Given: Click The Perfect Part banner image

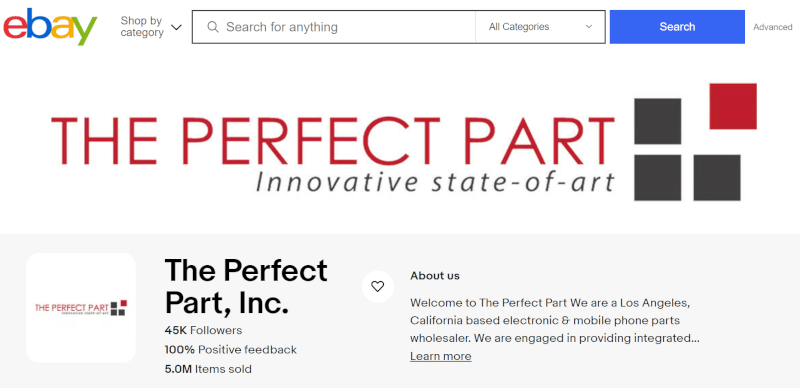Looking at the screenshot, I should click(x=400, y=142).
